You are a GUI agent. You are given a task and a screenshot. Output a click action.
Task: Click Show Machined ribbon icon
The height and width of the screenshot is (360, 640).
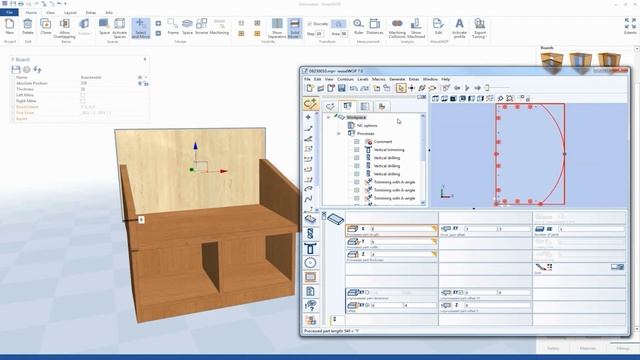coord(416,29)
